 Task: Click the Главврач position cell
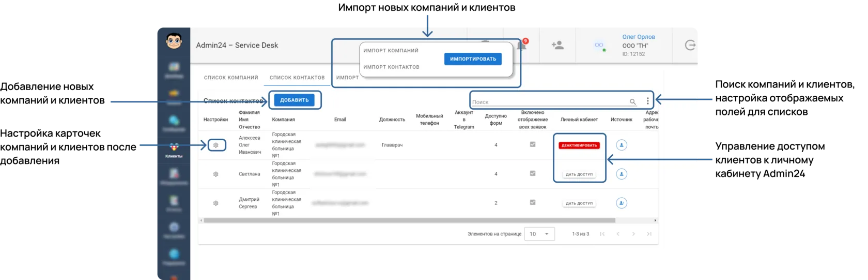[x=392, y=145]
